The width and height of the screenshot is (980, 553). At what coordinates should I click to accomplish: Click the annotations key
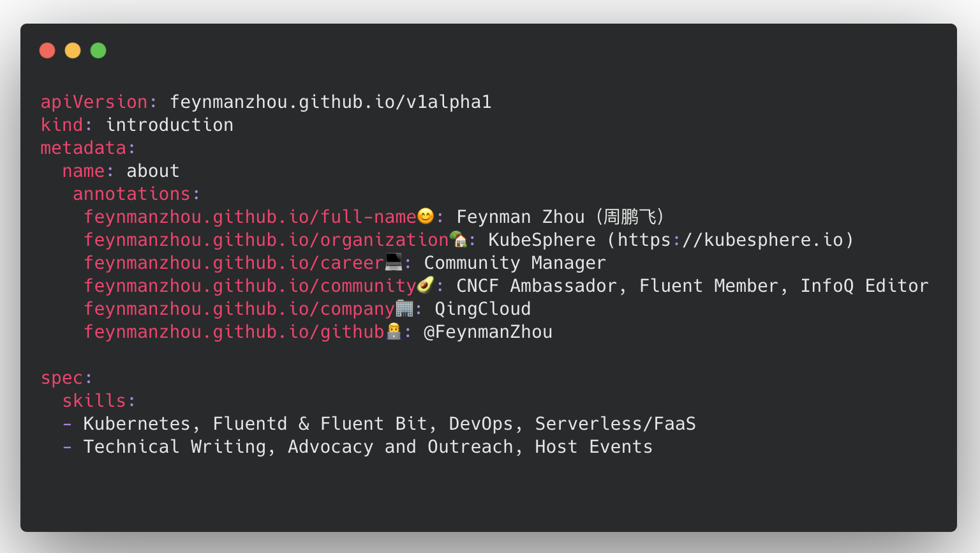[x=131, y=194]
